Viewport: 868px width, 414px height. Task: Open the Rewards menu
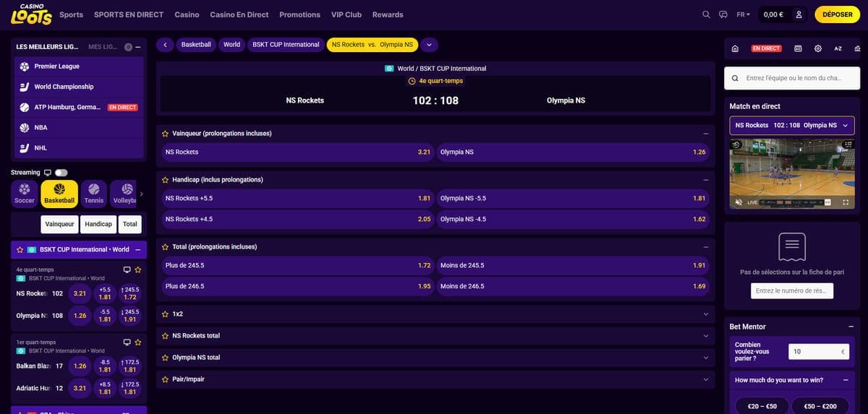[388, 14]
